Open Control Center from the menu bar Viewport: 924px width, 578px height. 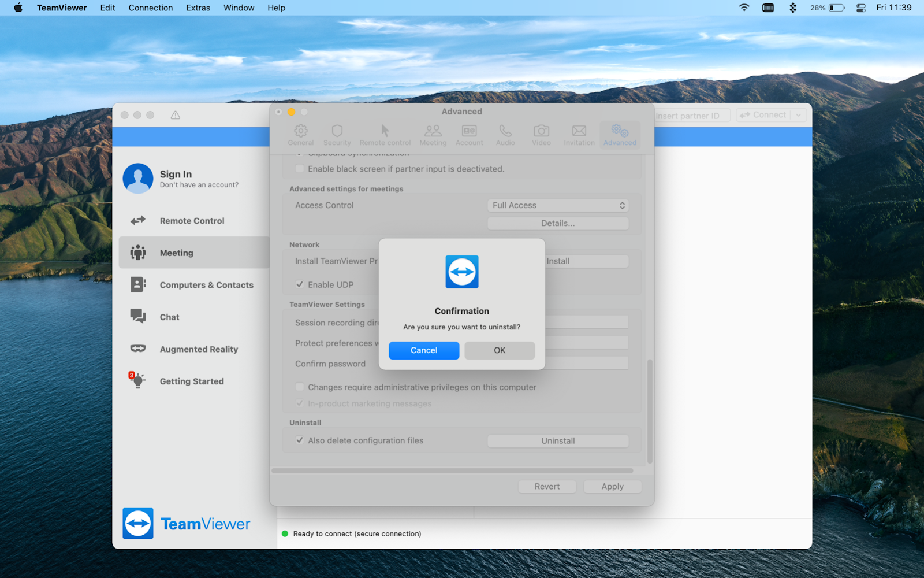click(861, 8)
